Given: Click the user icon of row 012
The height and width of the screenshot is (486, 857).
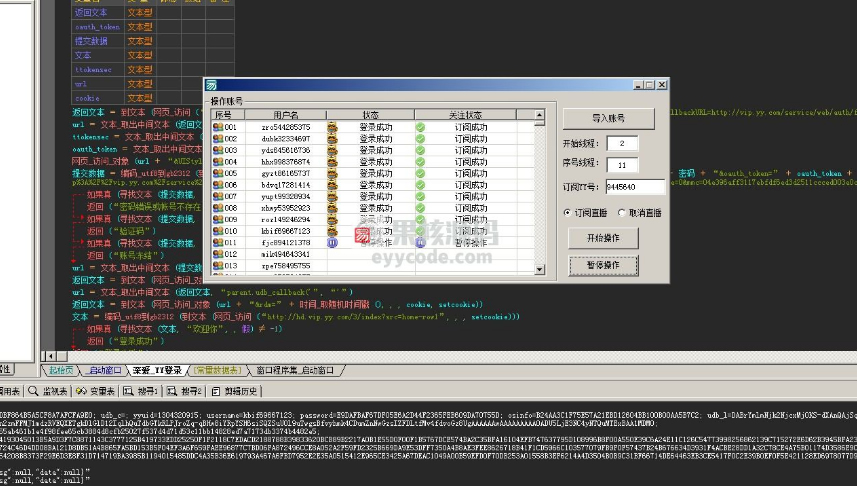Looking at the screenshot, I should point(218,254).
